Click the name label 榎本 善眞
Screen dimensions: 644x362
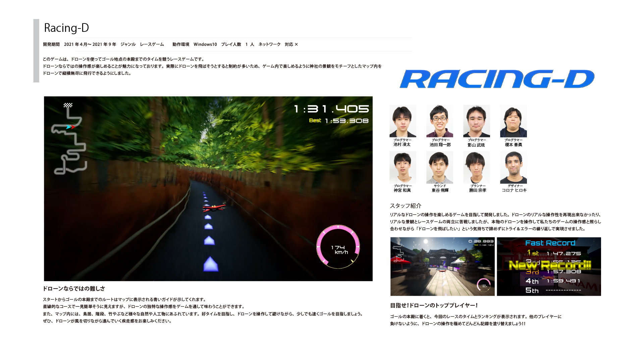(x=514, y=145)
